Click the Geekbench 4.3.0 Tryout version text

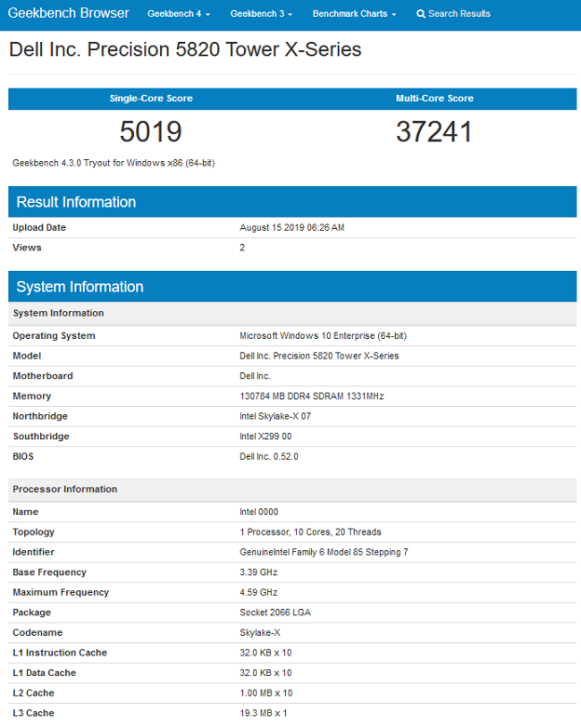click(114, 163)
